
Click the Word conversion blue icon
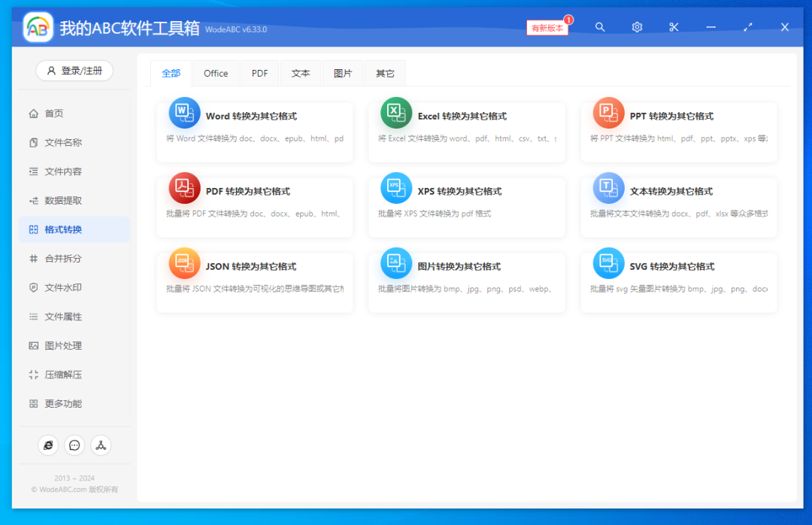pos(184,113)
